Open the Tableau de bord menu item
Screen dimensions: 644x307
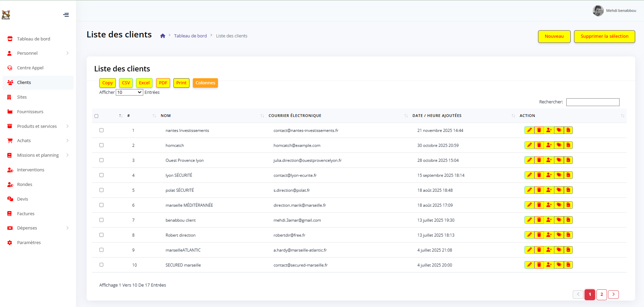pos(33,38)
